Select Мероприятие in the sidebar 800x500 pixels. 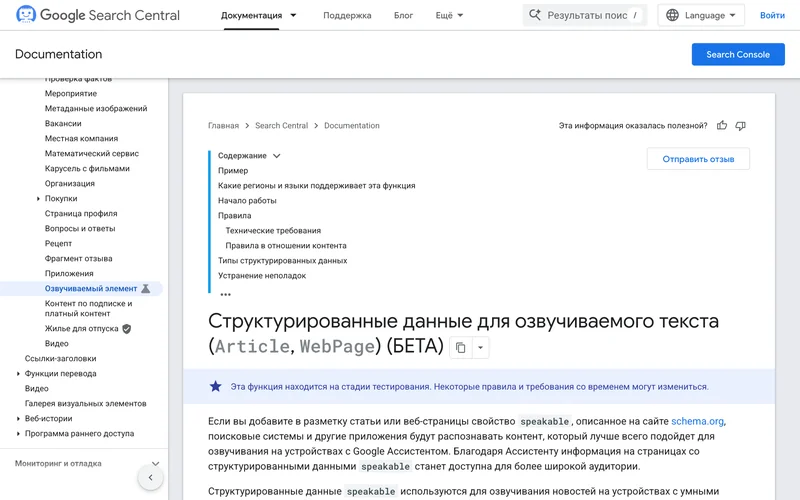71,93
